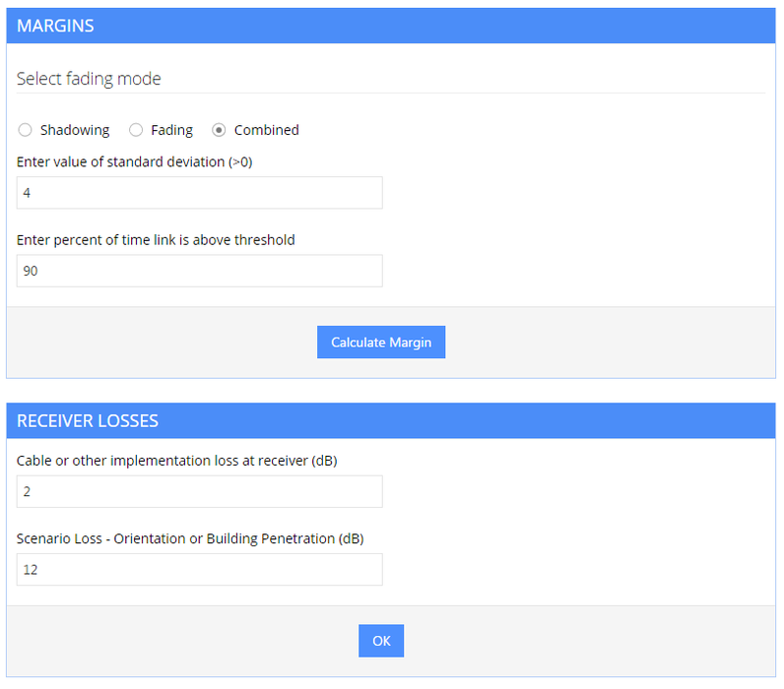Click the MARGINS panel header
This screenshot has height=689, width=784.
click(391, 26)
